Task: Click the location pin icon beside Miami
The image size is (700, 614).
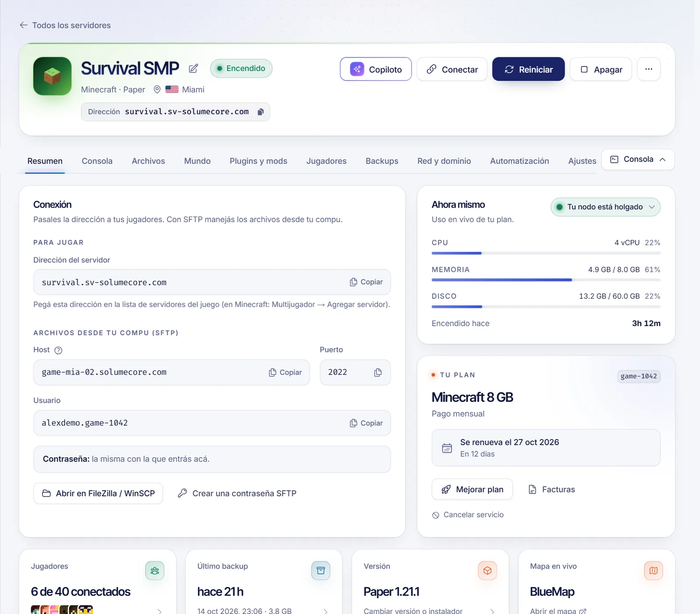Action: coord(157,90)
